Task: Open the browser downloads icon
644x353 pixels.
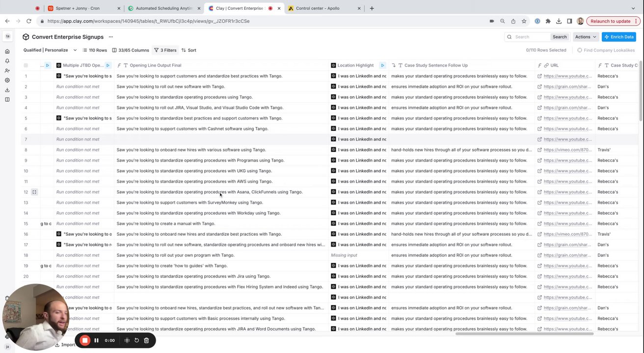Action: pos(559,21)
